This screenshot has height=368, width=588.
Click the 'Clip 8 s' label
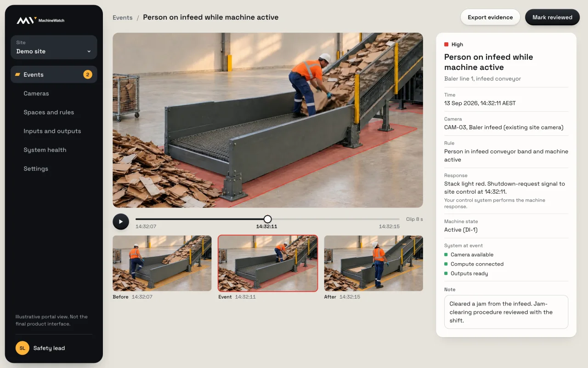[414, 219]
